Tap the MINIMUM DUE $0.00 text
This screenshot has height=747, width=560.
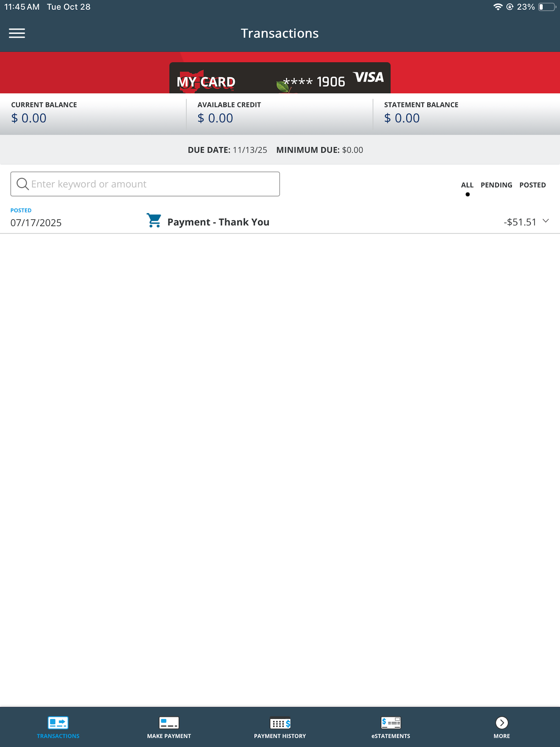320,150
